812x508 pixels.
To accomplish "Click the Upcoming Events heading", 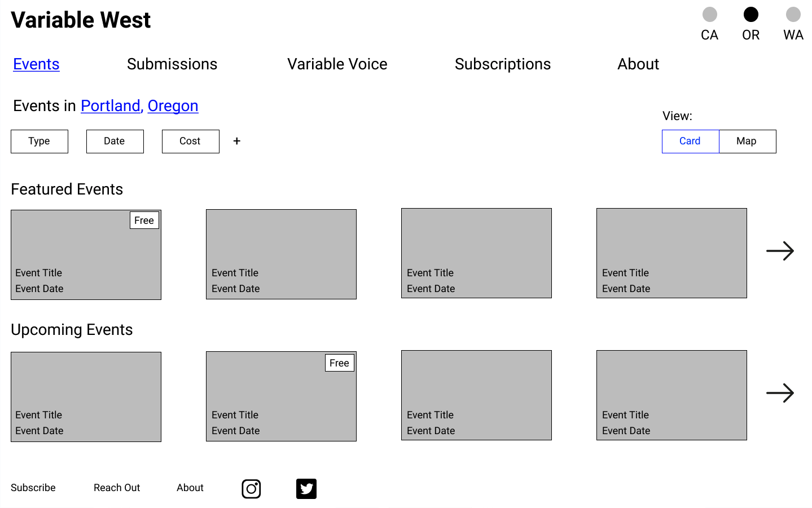I will pyautogui.click(x=72, y=330).
